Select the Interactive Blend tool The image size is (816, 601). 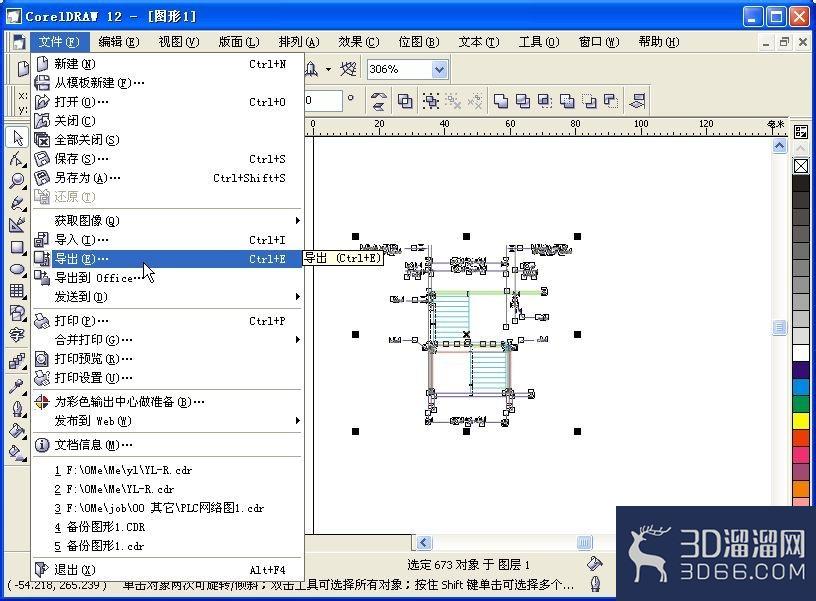(17, 361)
